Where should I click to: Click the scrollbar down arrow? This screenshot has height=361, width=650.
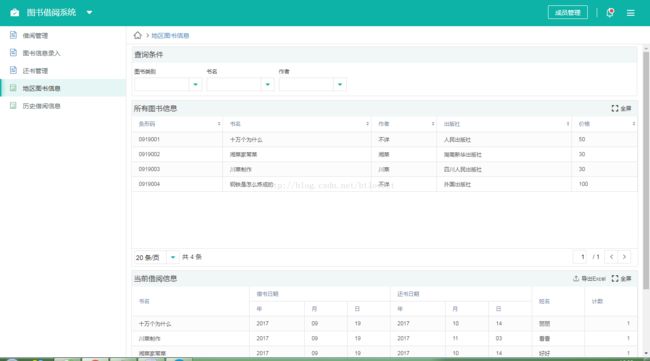tap(646, 353)
